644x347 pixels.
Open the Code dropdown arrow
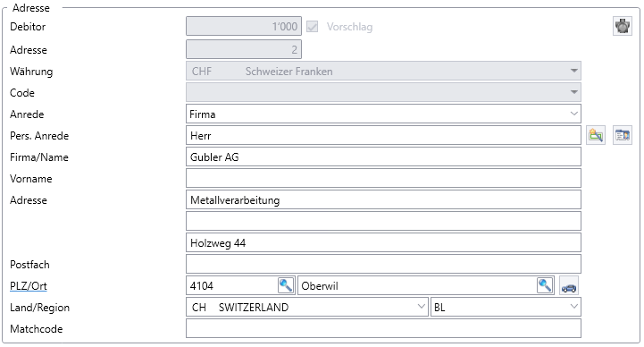(x=574, y=92)
